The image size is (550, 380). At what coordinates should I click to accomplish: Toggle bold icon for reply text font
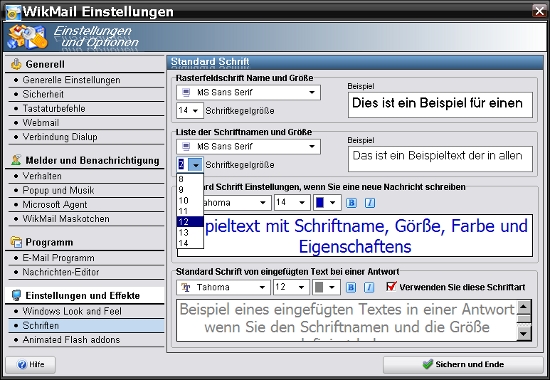coord(351,287)
